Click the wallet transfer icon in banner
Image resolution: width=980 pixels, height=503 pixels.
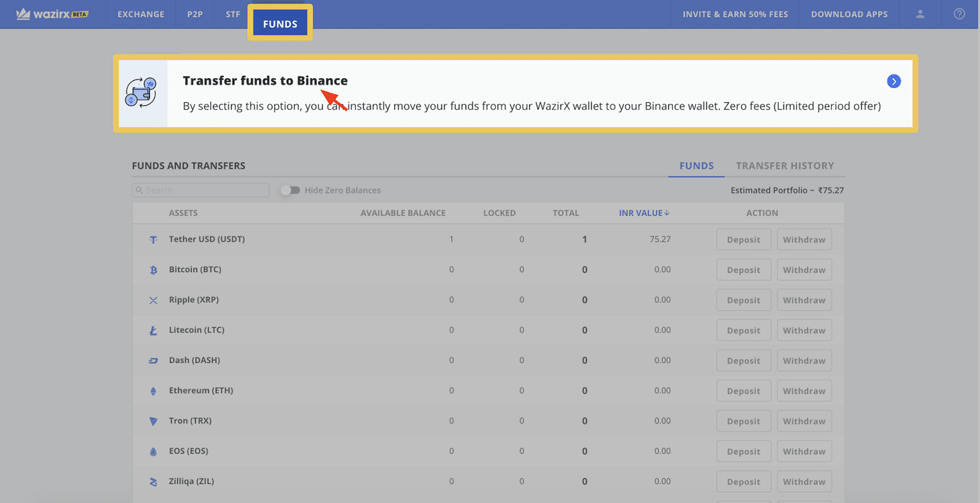click(141, 93)
